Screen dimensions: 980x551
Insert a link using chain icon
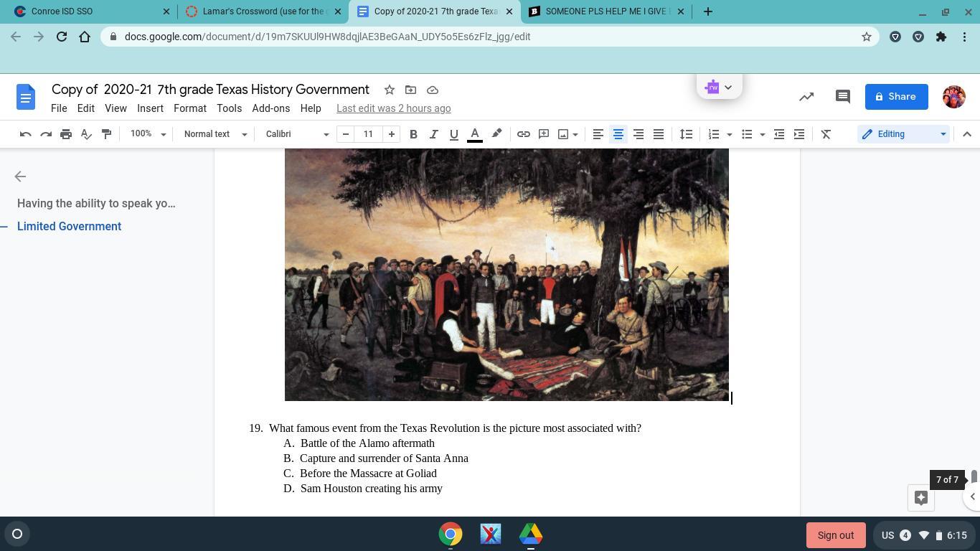click(x=524, y=134)
